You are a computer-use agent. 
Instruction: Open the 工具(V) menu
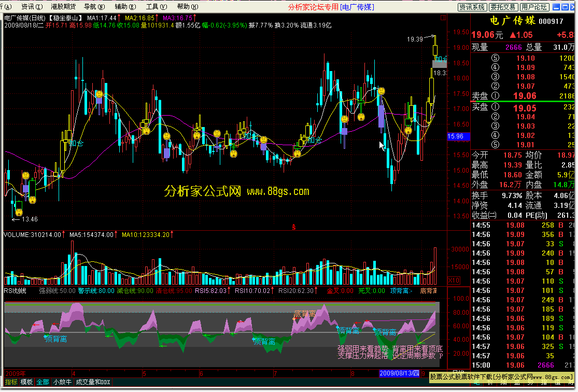(x=157, y=7)
